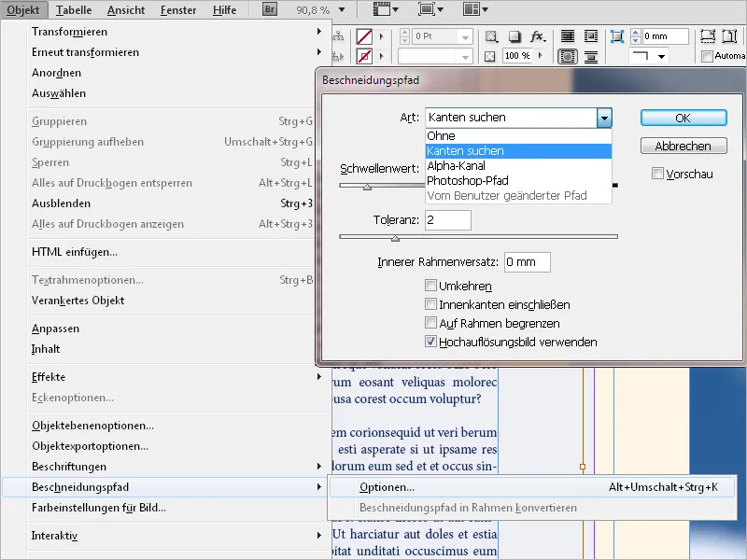Click the select container hierarchy icon
Viewport: 747px width, 560px height.
[338, 36]
